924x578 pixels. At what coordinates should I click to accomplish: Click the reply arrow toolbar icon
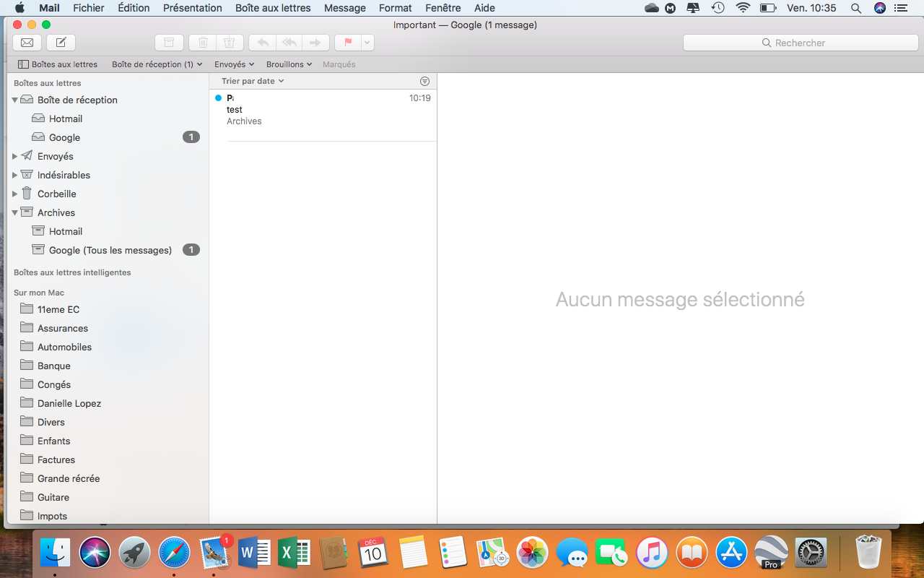coord(263,43)
